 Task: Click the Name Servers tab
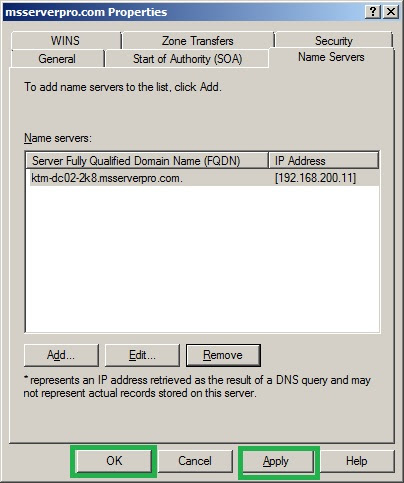click(331, 57)
